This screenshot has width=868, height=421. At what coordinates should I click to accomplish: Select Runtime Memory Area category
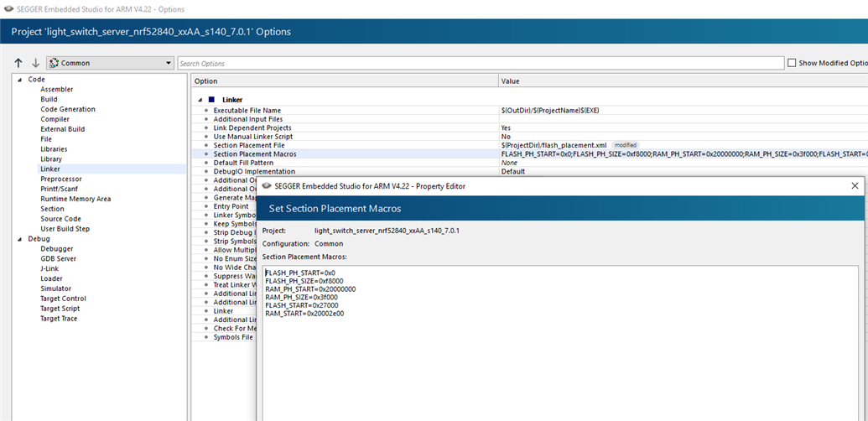[x=75, y=199]
